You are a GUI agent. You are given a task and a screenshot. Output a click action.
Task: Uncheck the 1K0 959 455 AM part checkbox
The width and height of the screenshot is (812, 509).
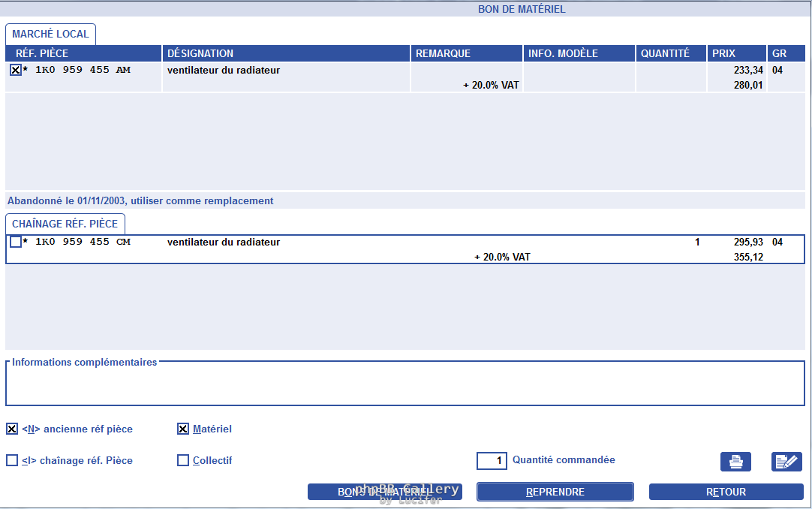(16, 70)
